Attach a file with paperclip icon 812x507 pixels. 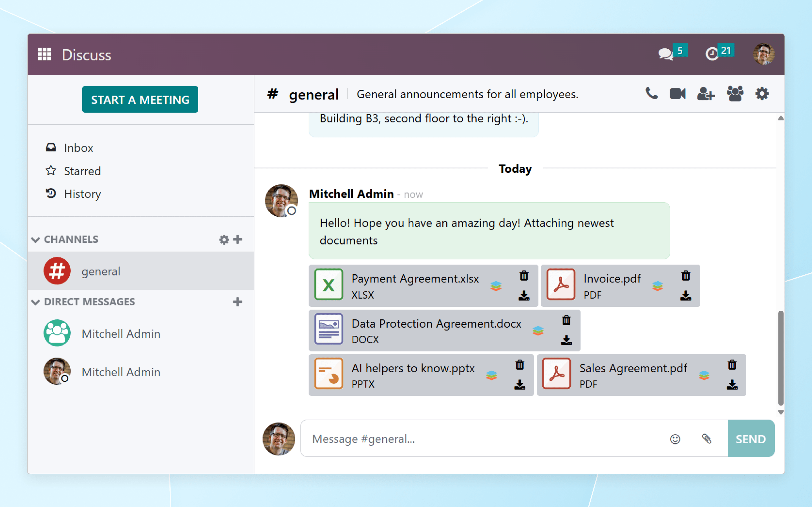click(706, 439)
